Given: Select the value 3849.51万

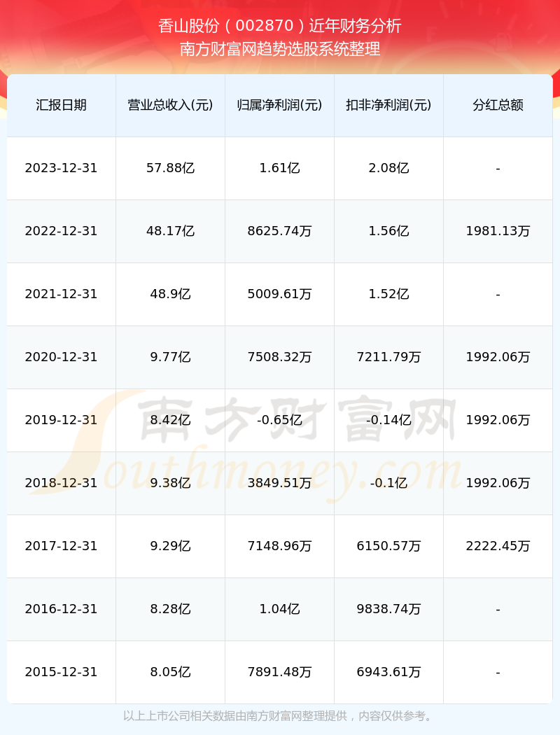Looking at the screenshot, I should [x=280, y=483].
